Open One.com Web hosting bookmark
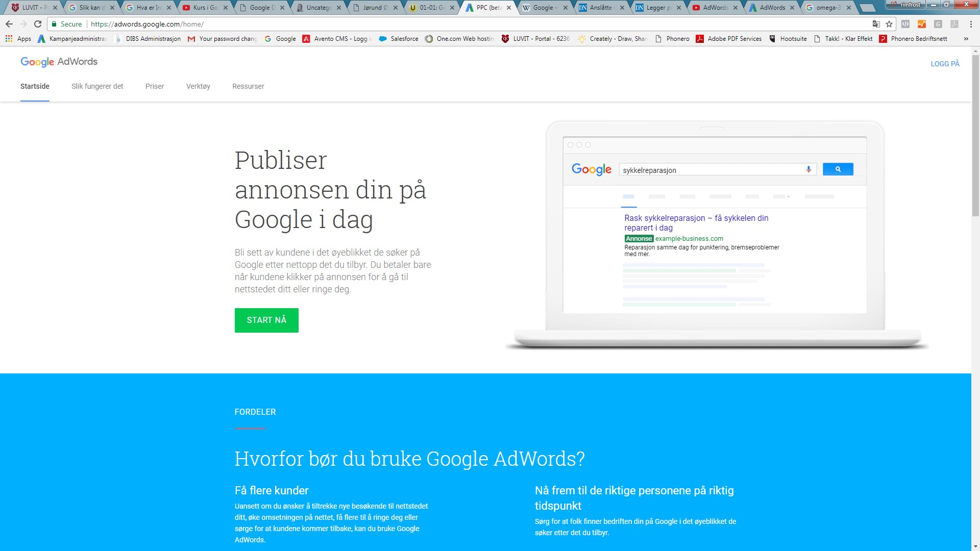Viewport: 980px width, 551px height. [x=459, y=39]
